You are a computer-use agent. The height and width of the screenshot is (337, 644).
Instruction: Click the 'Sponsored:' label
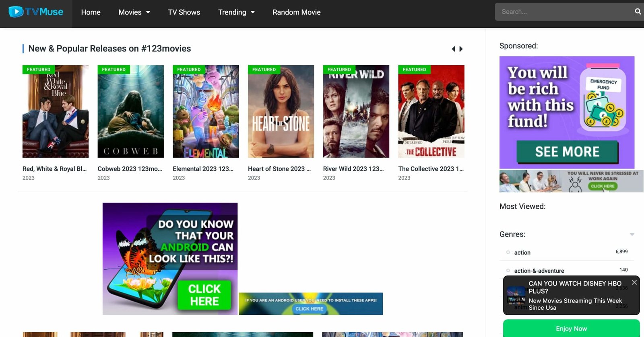pyautogui.click(x=518, y=46)
